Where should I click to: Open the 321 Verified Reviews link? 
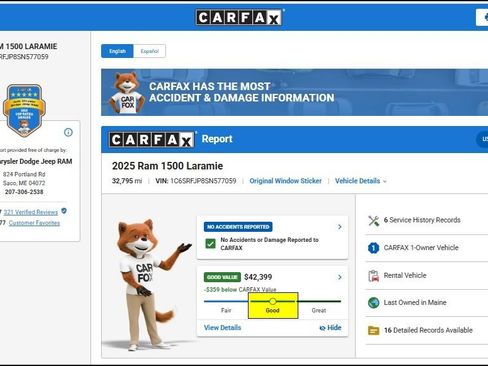tap(31, 212)
